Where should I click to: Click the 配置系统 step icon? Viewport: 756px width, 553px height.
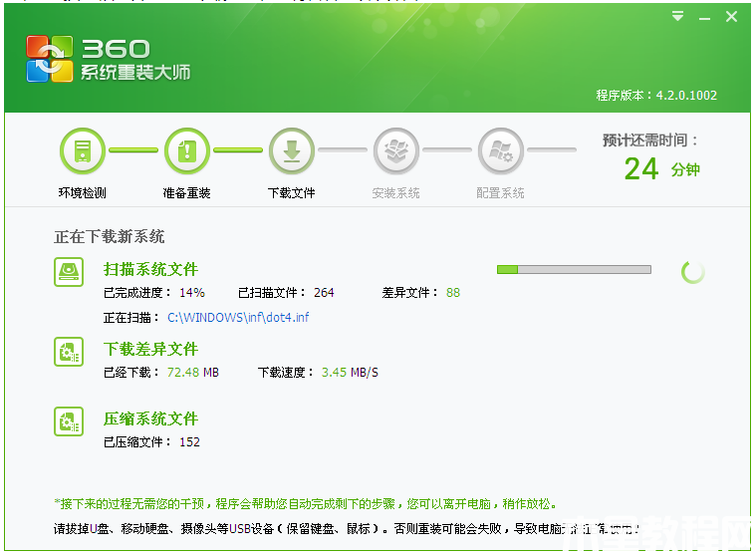point(501,150)
